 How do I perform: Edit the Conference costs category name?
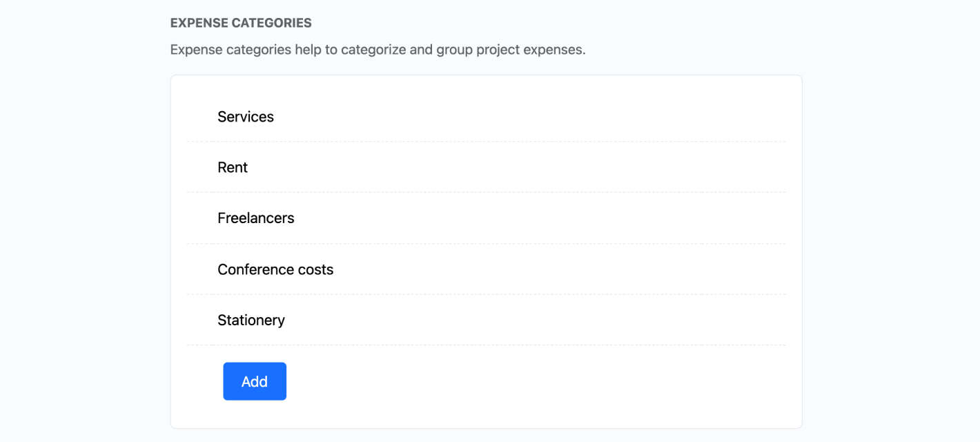[x=275, y=269]
